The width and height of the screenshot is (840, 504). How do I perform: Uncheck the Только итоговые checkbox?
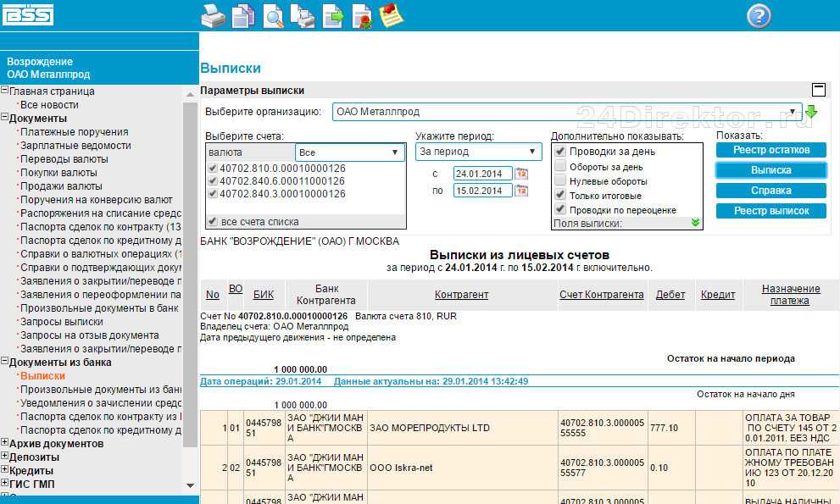[x=560, y=195]
